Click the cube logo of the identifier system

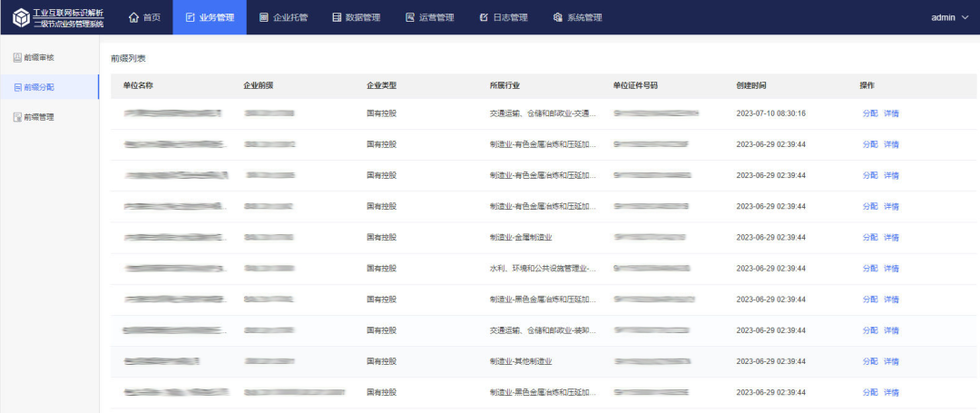[x=22, y=17]
